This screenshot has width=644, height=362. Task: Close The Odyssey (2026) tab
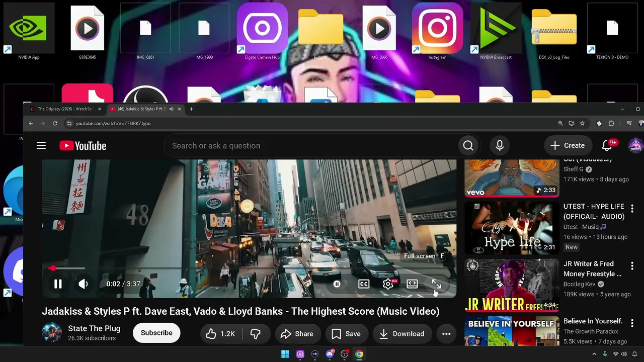[x=99, y=109]
